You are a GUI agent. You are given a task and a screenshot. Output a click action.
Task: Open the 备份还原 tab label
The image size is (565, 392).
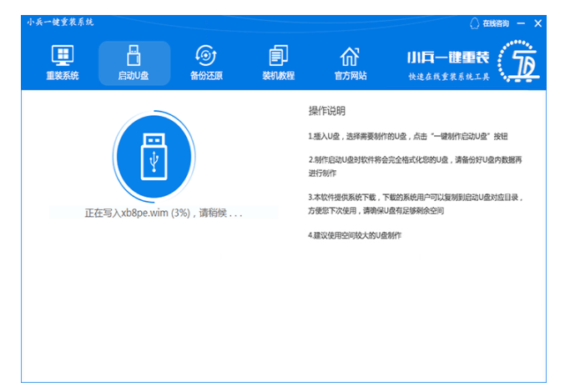point(205,76)
